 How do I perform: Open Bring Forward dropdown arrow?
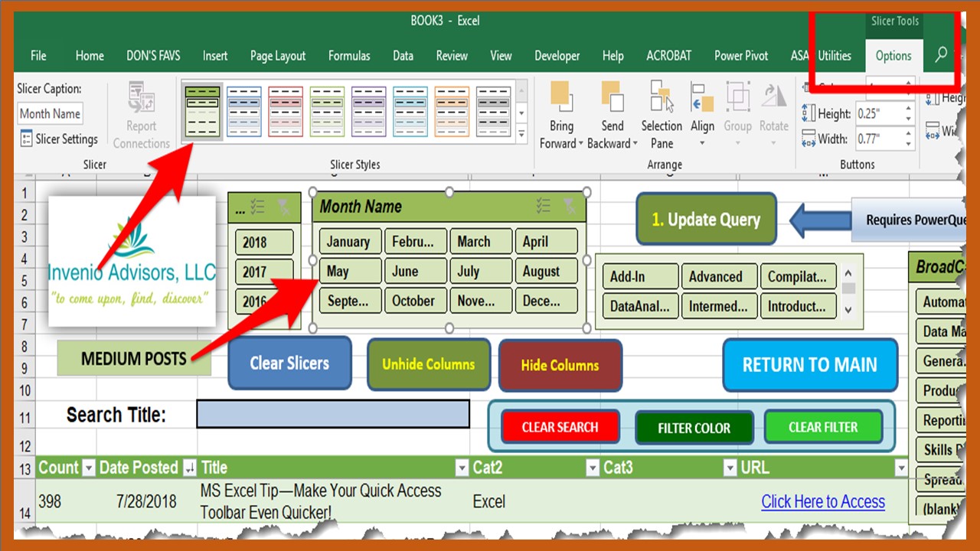click(580, 144)
